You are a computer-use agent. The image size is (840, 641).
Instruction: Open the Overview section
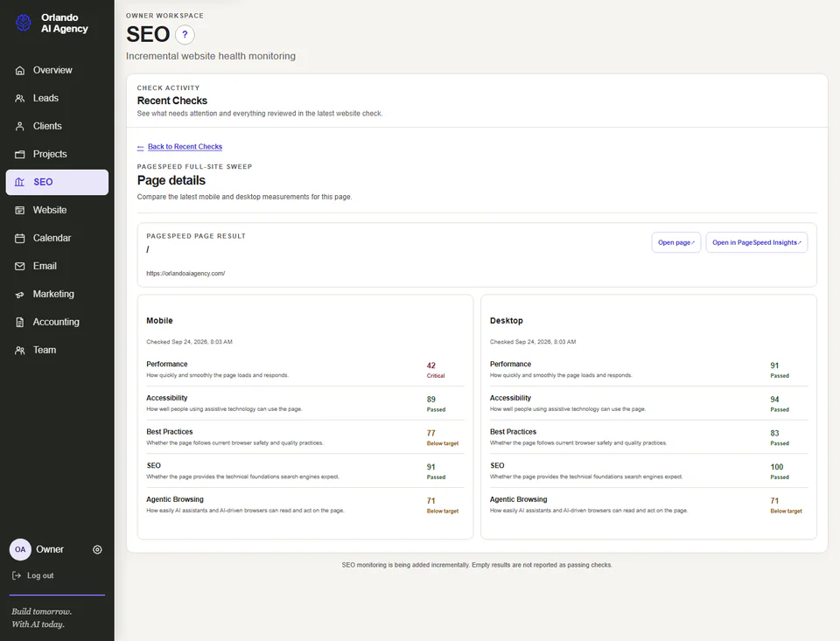tap(52, 70)
